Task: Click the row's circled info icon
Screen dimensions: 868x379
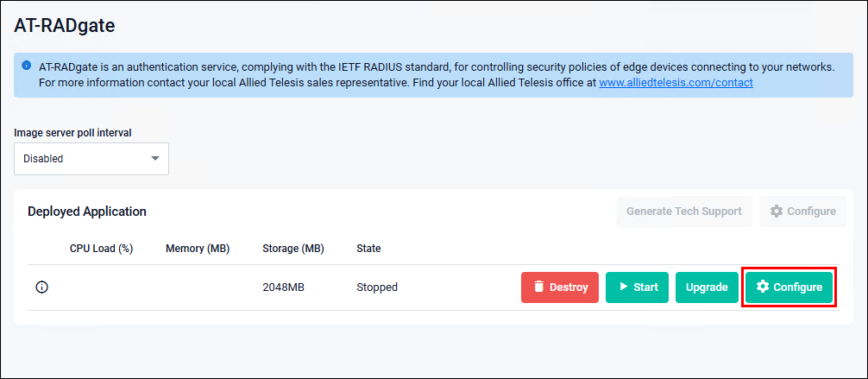Action: tap(41, 287)
